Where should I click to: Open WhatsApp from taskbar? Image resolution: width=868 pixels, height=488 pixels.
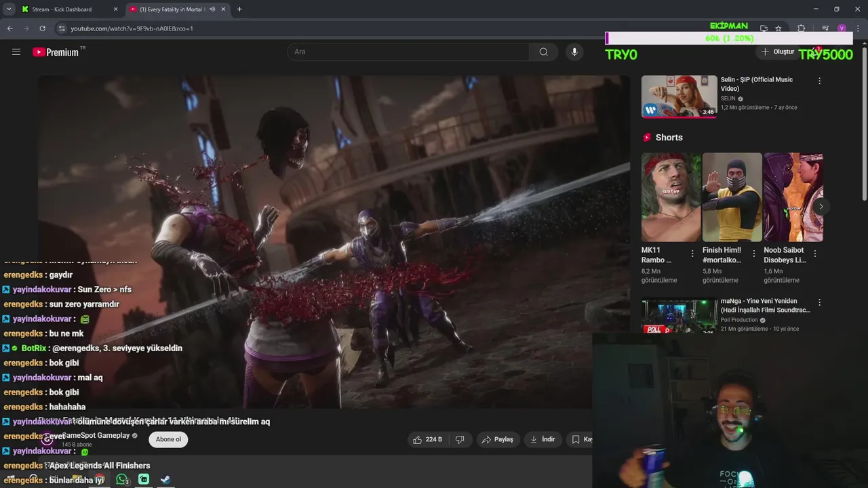122,479
